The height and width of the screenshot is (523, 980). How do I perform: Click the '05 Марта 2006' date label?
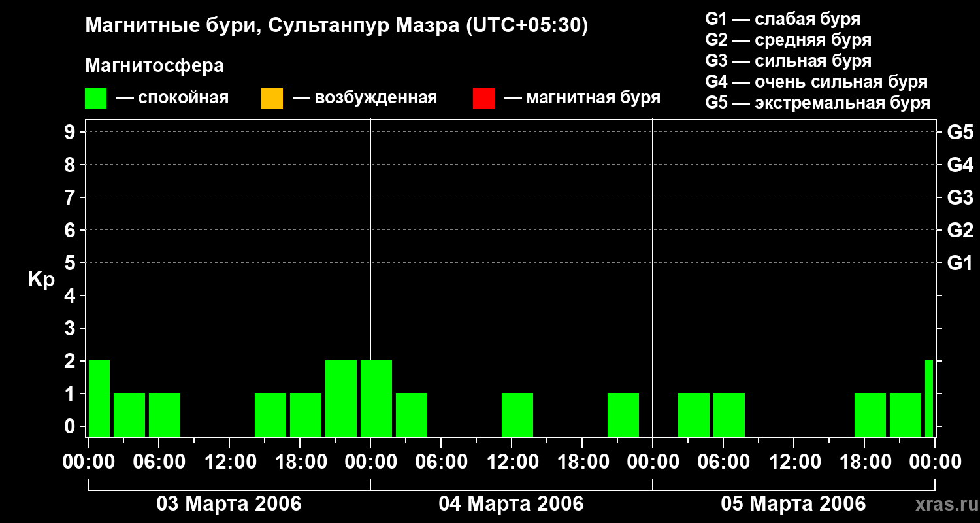(793, 503)
